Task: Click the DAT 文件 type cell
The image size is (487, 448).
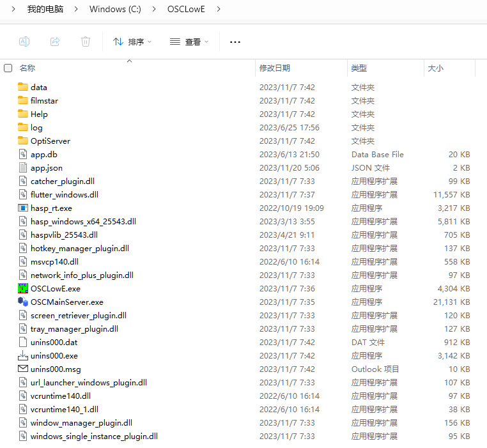Action: (x=368, y=342)
